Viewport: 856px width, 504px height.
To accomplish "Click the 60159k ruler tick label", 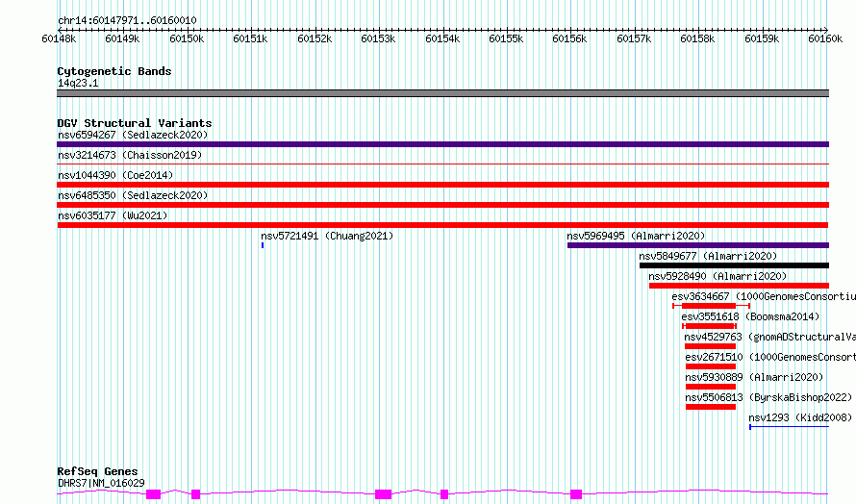I will 762,38.
